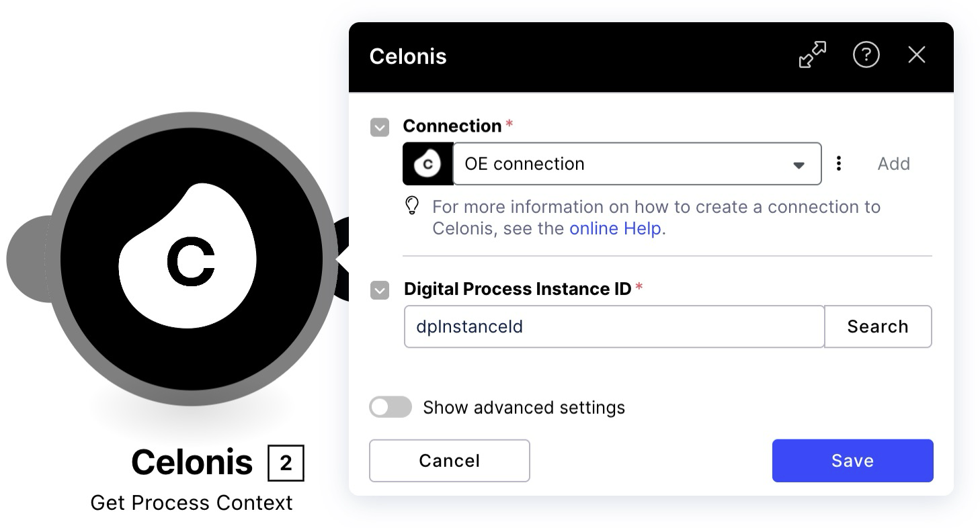Image resolution: width=980 pixels, height=528 pixels.
Task: Open the three-dot connection options menu
Action: tap(838, 163)
